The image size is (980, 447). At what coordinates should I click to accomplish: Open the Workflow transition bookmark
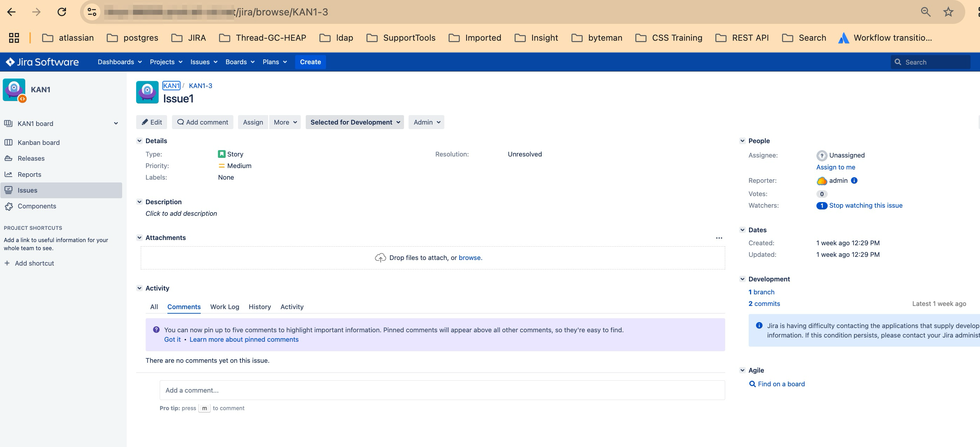coord(885,38)
